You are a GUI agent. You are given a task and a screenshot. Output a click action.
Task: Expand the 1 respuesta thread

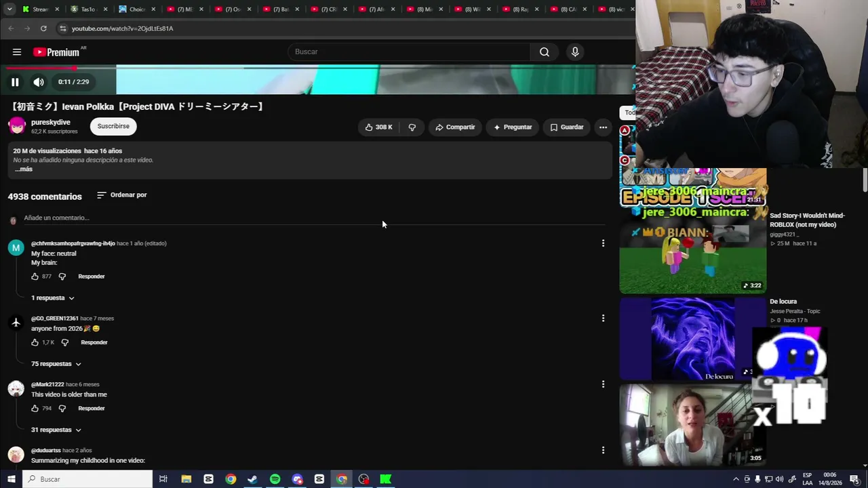click(53, 298)
